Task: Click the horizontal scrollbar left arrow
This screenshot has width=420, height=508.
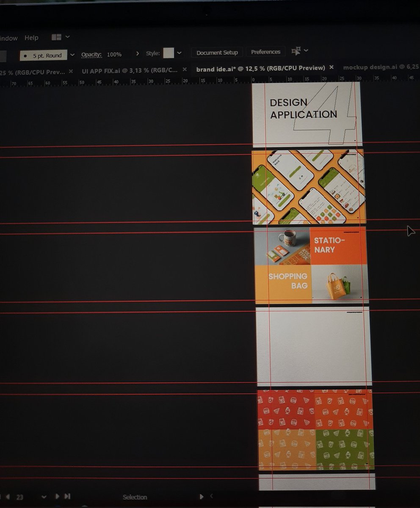Action: click(x=211, y=496)
